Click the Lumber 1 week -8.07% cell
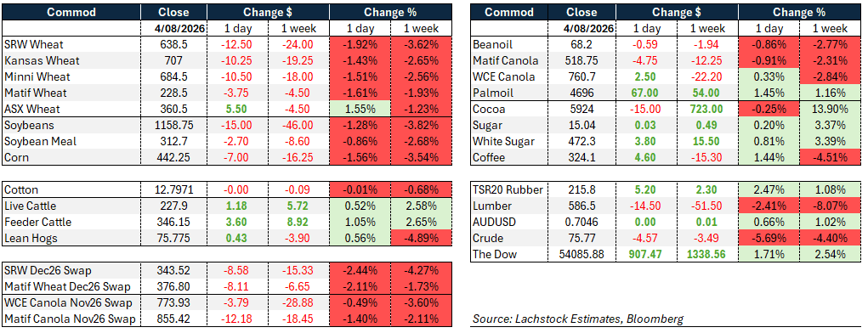The image size is (868, 333). coord(830,206)
